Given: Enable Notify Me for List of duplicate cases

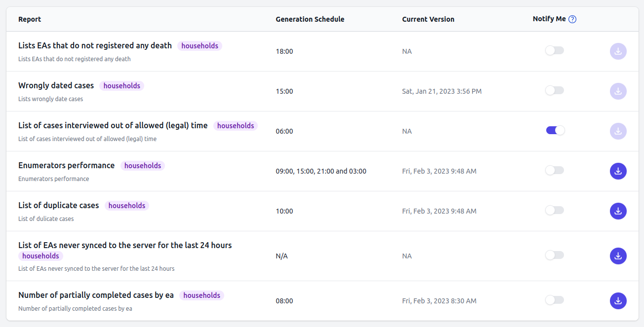Looking at the screenshot, I should tap(555, 210).
